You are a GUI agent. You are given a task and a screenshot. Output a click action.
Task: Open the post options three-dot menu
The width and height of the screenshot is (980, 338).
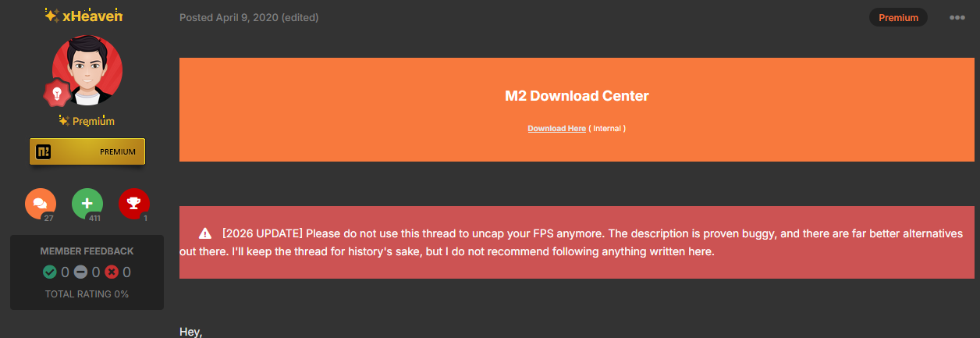[957, 18]
